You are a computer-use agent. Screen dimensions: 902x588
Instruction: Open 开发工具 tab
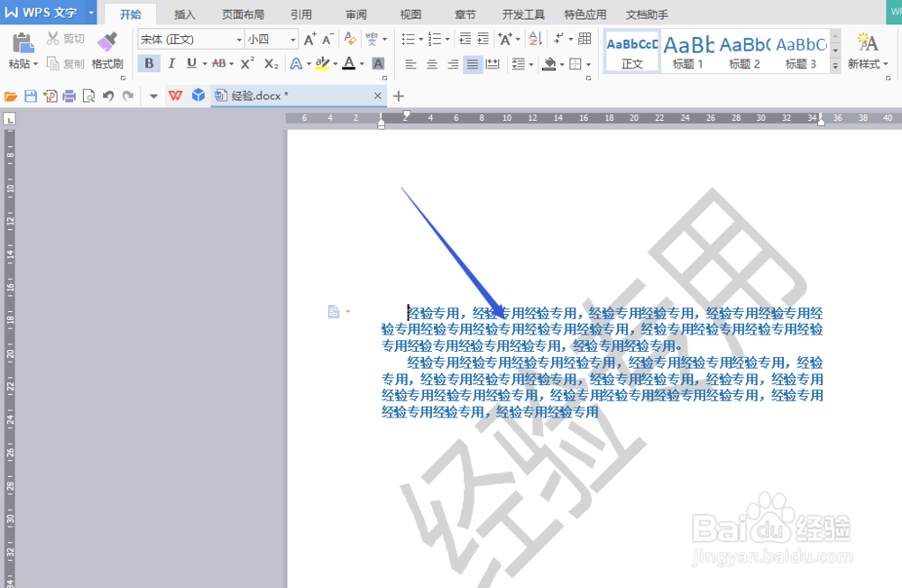point(523,14)
